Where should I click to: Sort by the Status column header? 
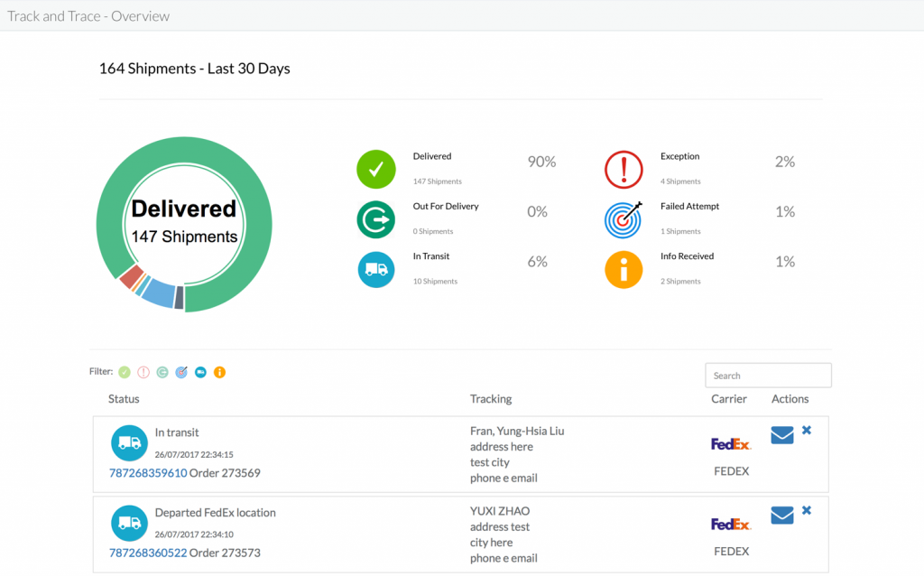[124, 399]
